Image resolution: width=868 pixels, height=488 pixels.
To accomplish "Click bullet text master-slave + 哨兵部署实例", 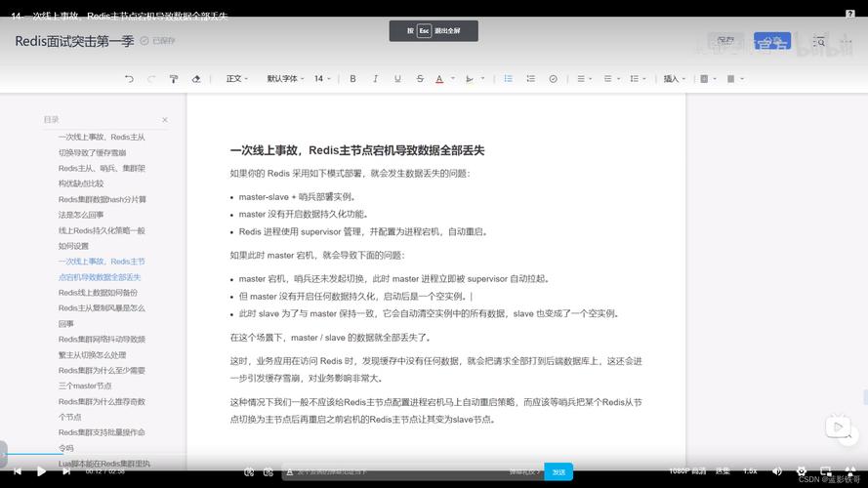I will pos(297,196).
